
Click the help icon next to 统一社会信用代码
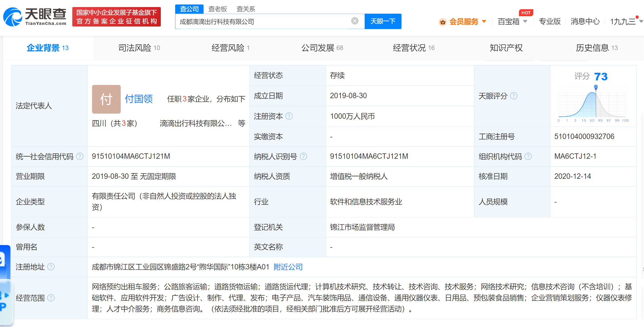[80, 156]
